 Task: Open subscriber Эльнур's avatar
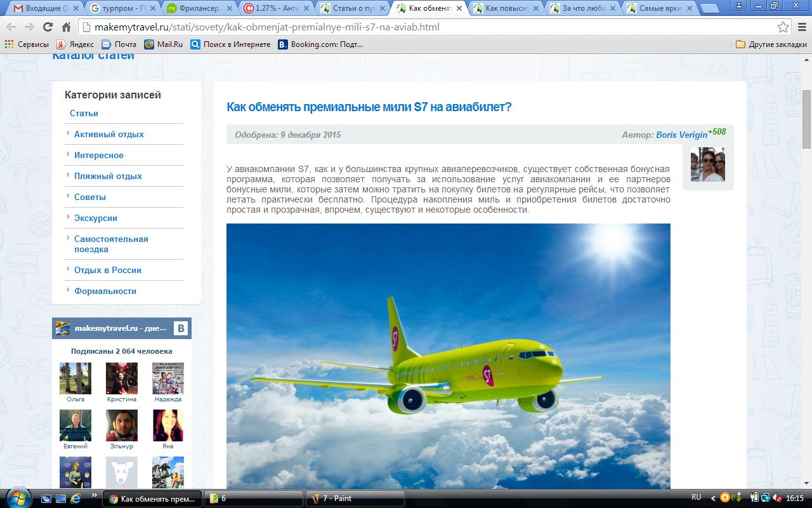click(122, 425)
